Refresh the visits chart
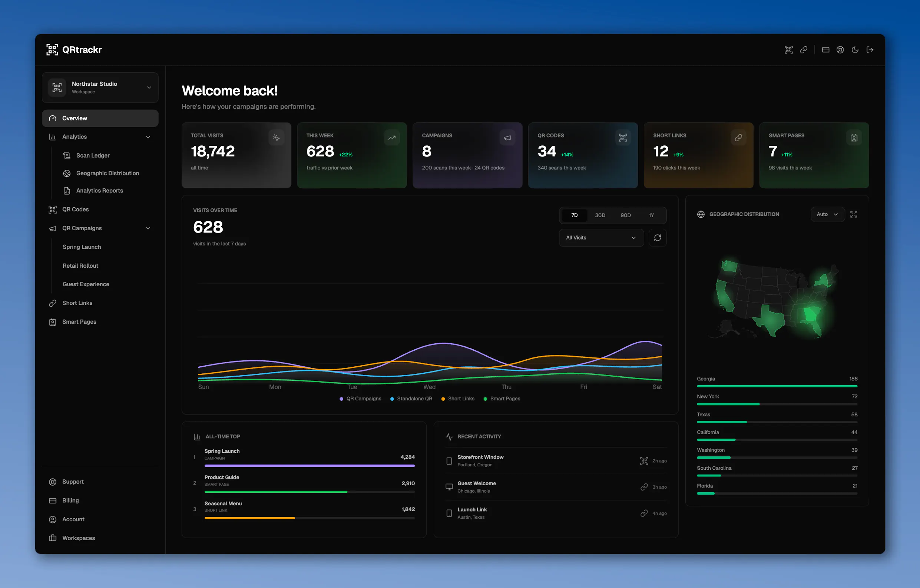Image resolution: width=920 pixels, height=588 pixels. point(658,238)
